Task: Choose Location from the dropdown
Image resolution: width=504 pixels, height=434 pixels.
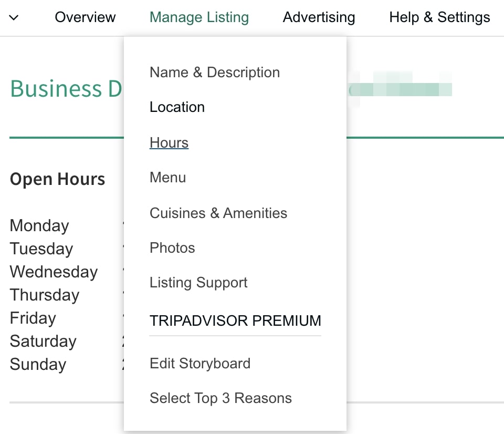Action: coord(177,107)
